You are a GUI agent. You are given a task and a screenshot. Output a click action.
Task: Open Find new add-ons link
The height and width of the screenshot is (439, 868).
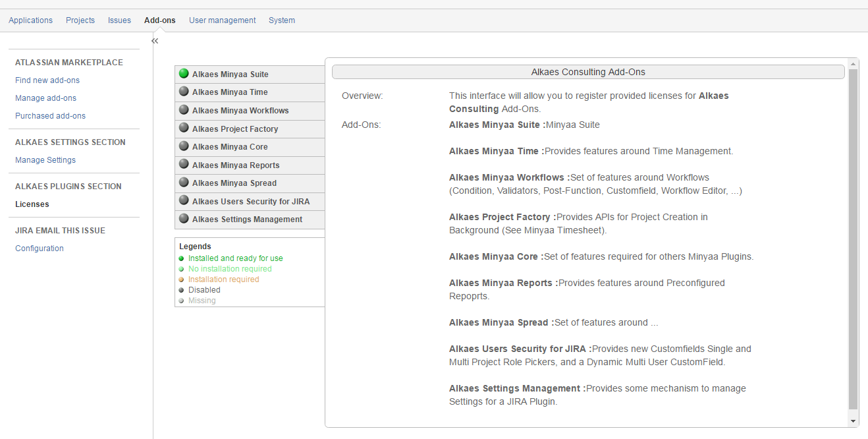pyautogui.click(x=47, y=80)
